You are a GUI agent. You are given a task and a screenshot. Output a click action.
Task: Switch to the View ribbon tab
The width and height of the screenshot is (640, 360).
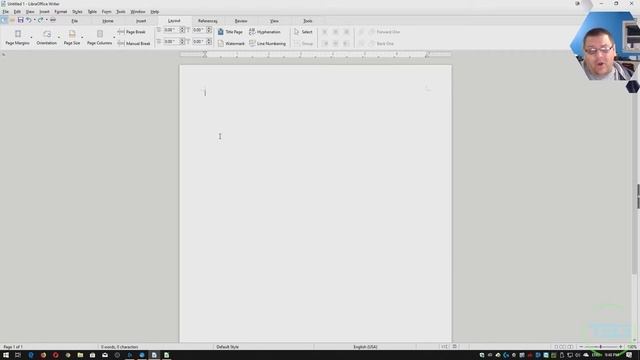[x=274, y=21]
